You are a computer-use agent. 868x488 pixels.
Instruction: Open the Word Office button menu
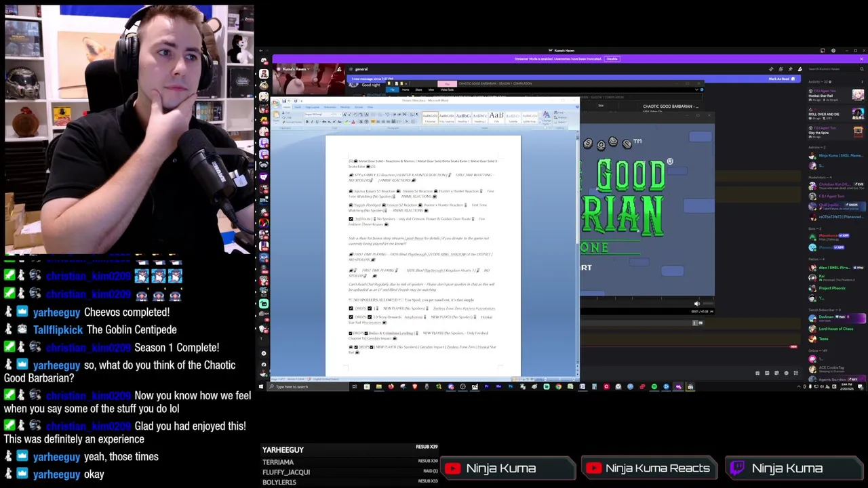coord(275,103)
